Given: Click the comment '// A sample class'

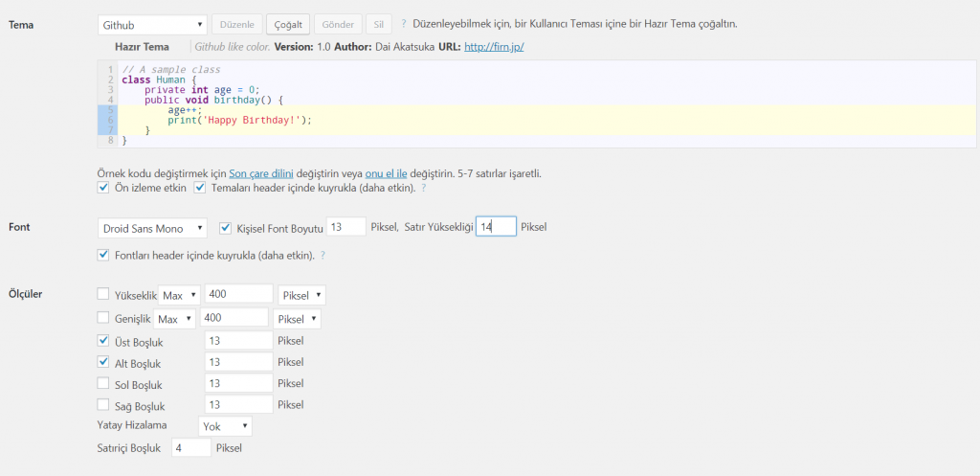Looking at the screenshot, I should click(171, 69).
